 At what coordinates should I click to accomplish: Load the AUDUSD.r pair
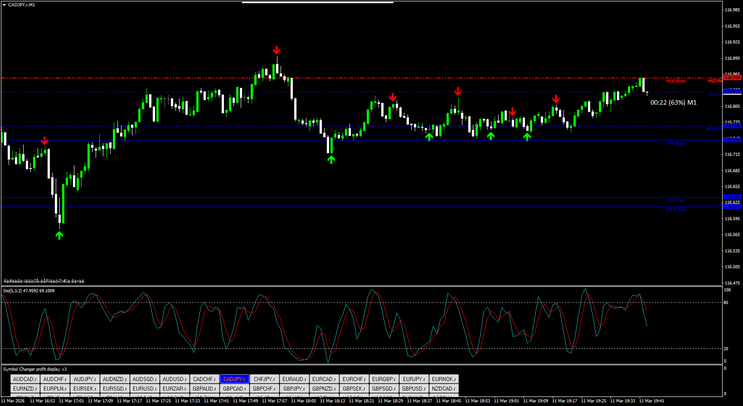175,379
